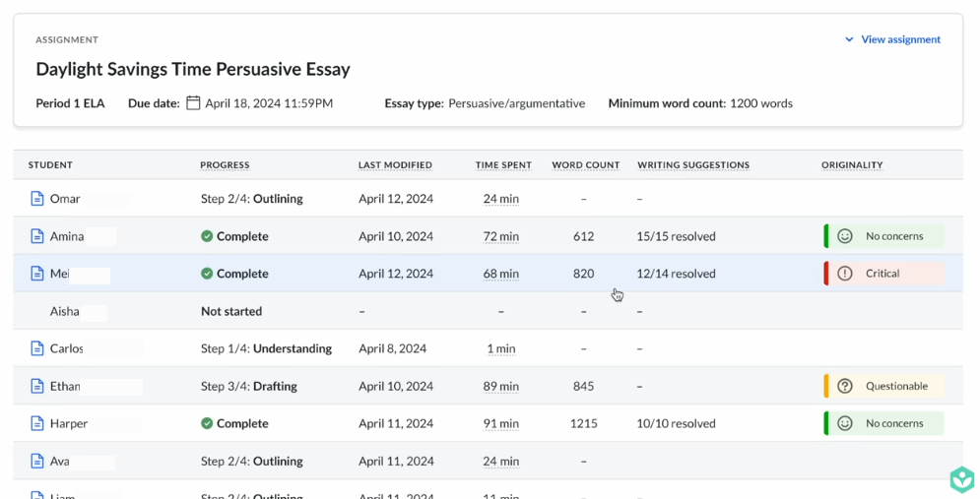
Task: Sort by the Progress column header
Action: point(225,165)
